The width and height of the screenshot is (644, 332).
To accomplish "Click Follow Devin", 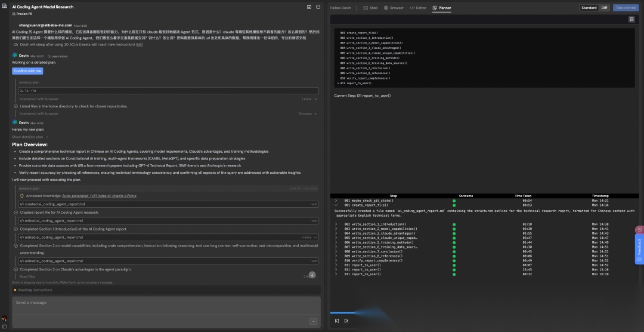I will point(340,8).
